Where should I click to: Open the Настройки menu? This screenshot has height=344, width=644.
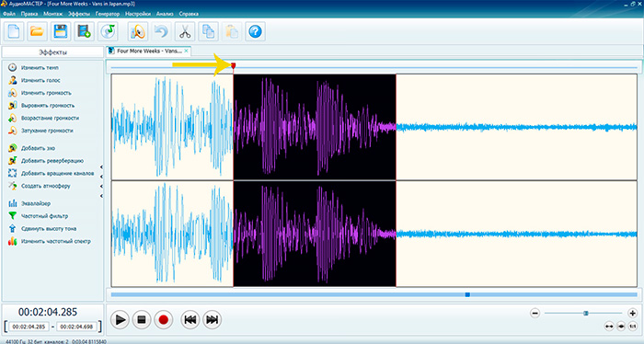(x=138, y=14)
